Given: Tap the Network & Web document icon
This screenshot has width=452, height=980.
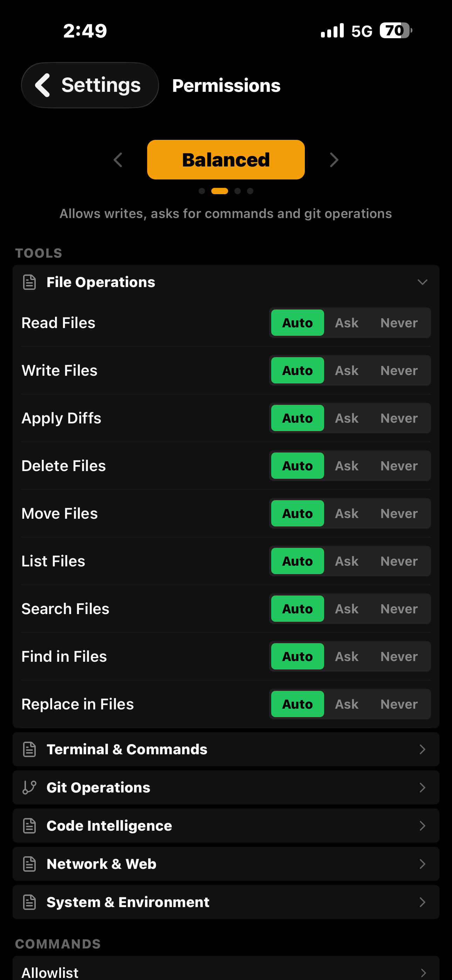Looking at the screenshot, I should [x=29, y=864].
